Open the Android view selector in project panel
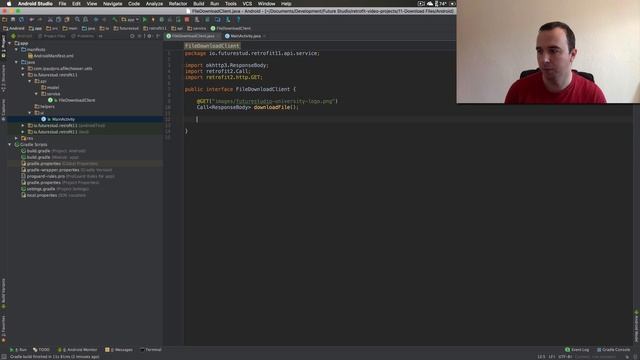Viewport: 640px width, 360px height. tap(22, 36)
